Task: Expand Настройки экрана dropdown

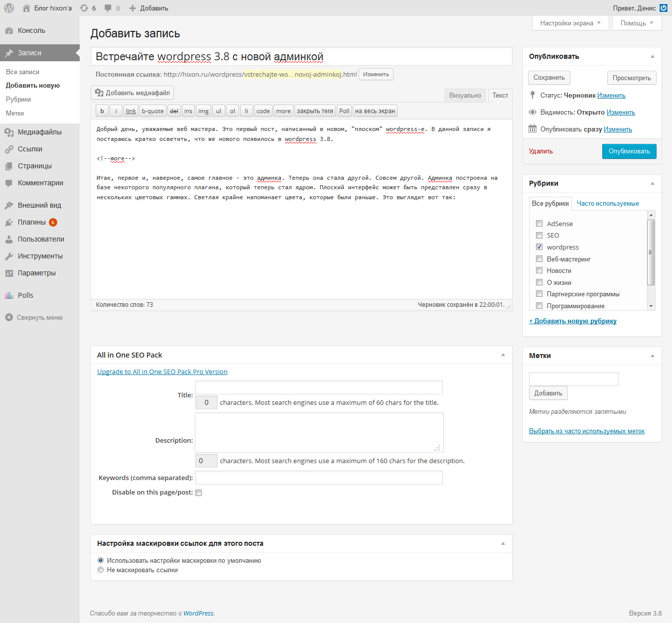Action: coord(570,23)
